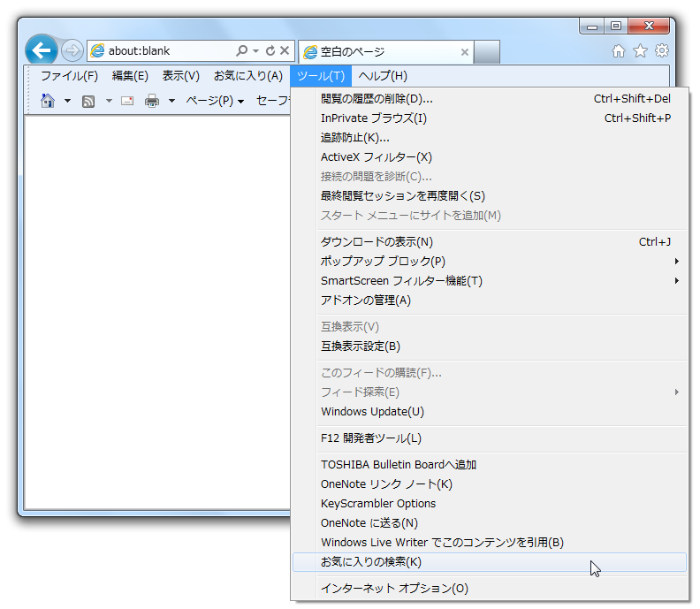Screen dimensions: 700x609
Task: Select OneNote リンク ノート(K)
Action: 490,484
